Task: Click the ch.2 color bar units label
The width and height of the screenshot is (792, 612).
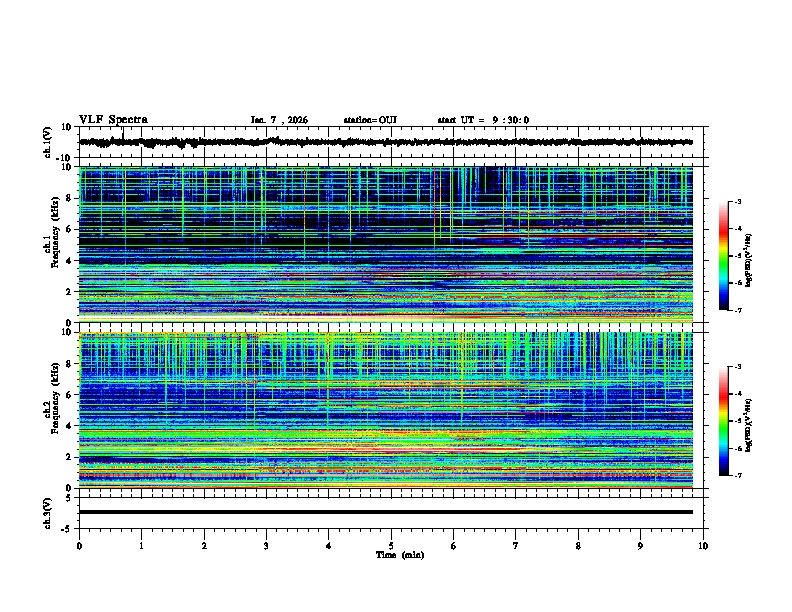Action: pos(749,425)
